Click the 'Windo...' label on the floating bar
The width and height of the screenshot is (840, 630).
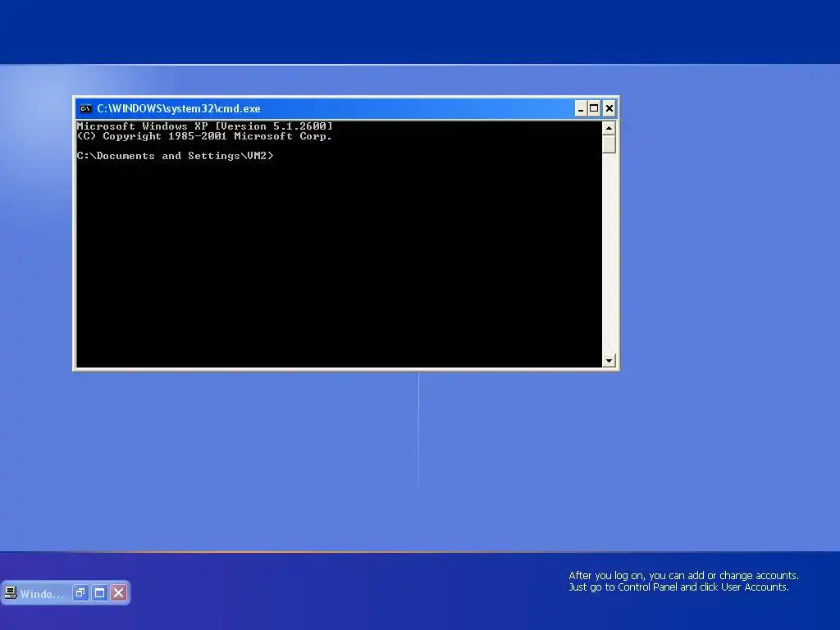pyautogui.click(x=42, y=594)
